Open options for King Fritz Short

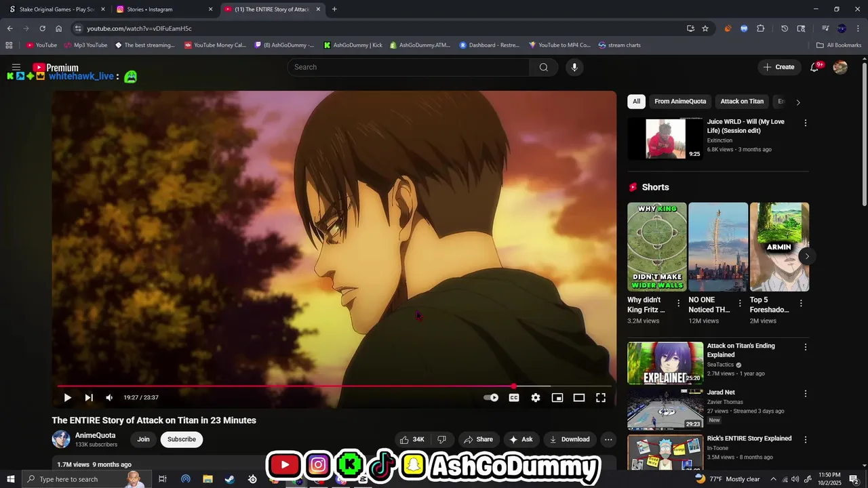[x=678, y=304]
